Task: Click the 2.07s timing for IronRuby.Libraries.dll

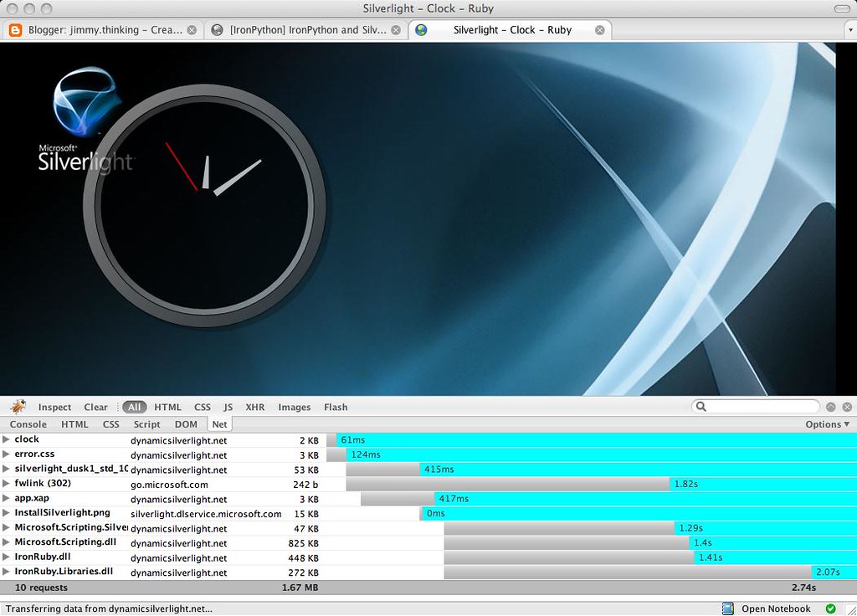Action: coord(828,572)
